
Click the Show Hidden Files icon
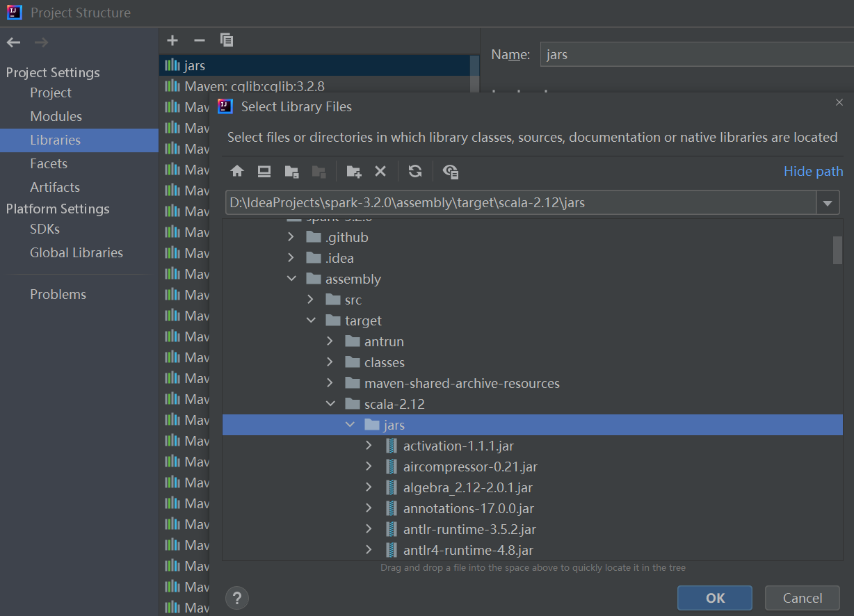click(451, 171)
